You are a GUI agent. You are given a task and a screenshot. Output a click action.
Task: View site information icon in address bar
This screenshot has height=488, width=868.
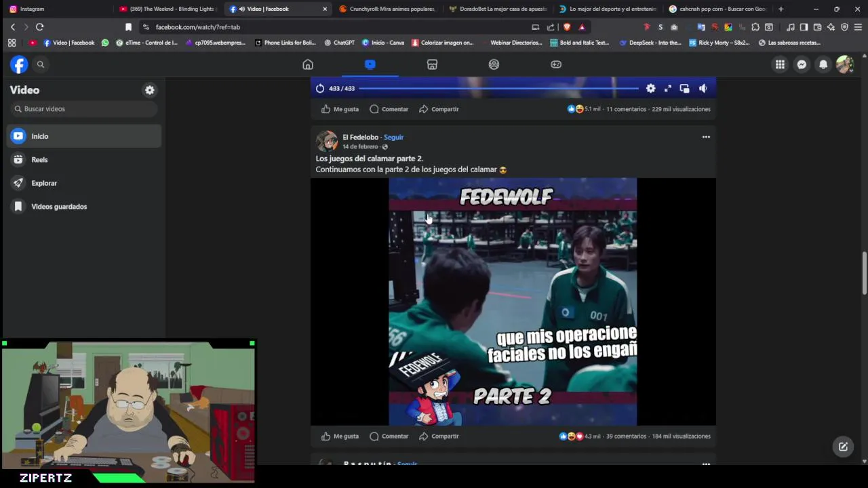146,27
